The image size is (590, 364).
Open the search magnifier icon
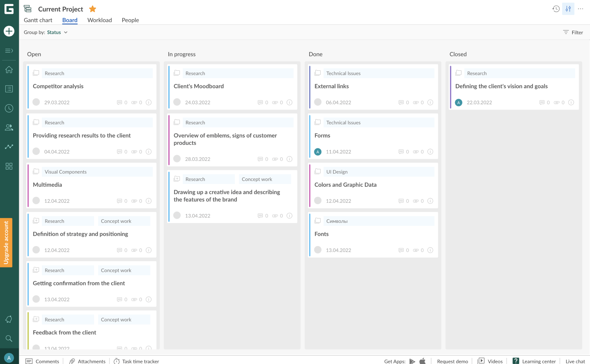pos(9,338)
